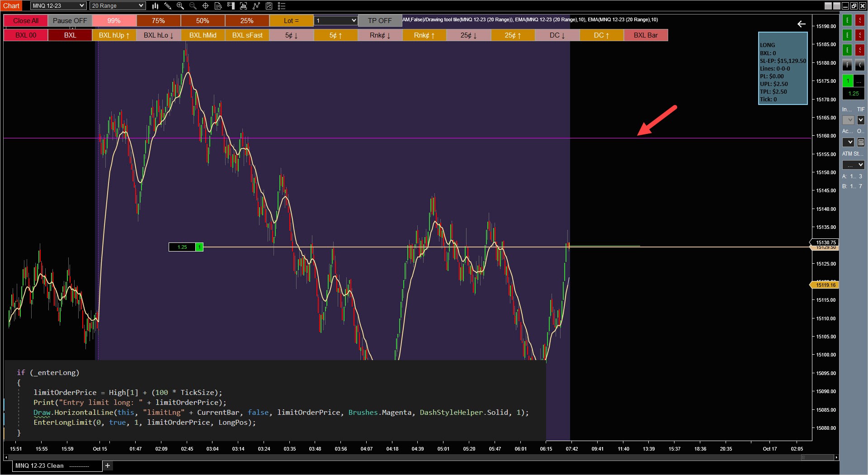Viewport: 868px width, 475px height.
Task: Click the DC up-arrow button
Action: [x=601, y=35]
